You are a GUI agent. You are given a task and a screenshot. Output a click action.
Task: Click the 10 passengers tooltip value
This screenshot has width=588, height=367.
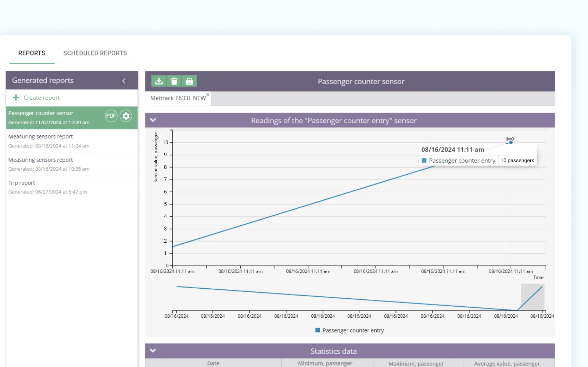(x=517, y=160)
